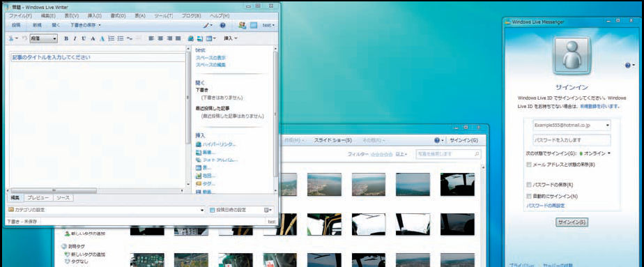Click the blue window icon beside 'test'
644x267 pixels.
click(254, 26)
